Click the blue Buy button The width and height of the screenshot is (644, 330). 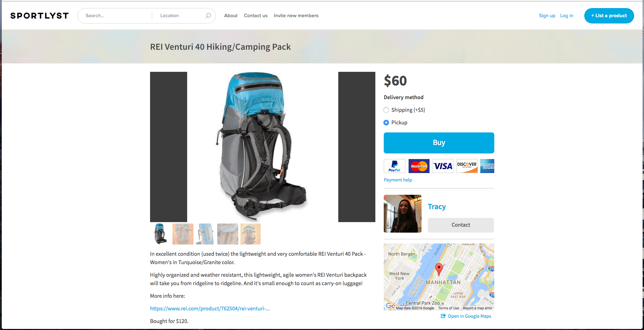pyautogui.click(x=439, y=143)
